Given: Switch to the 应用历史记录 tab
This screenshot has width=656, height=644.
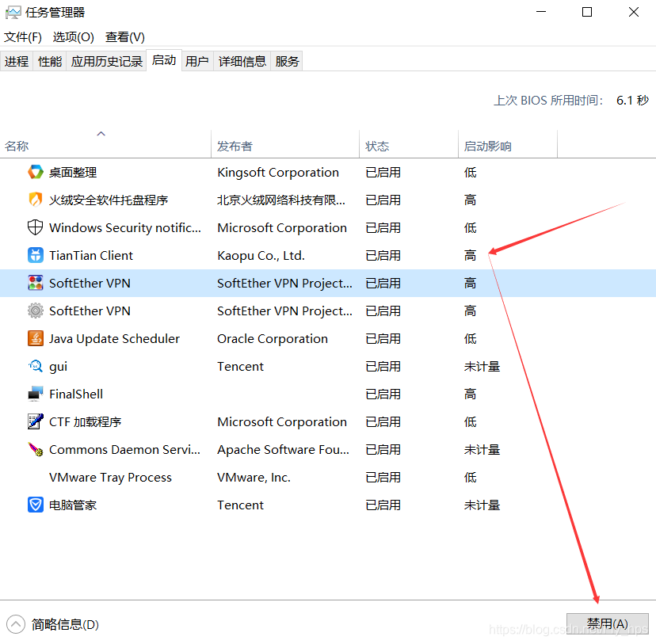Looking at the screenshot, I should tap(107, 62).
